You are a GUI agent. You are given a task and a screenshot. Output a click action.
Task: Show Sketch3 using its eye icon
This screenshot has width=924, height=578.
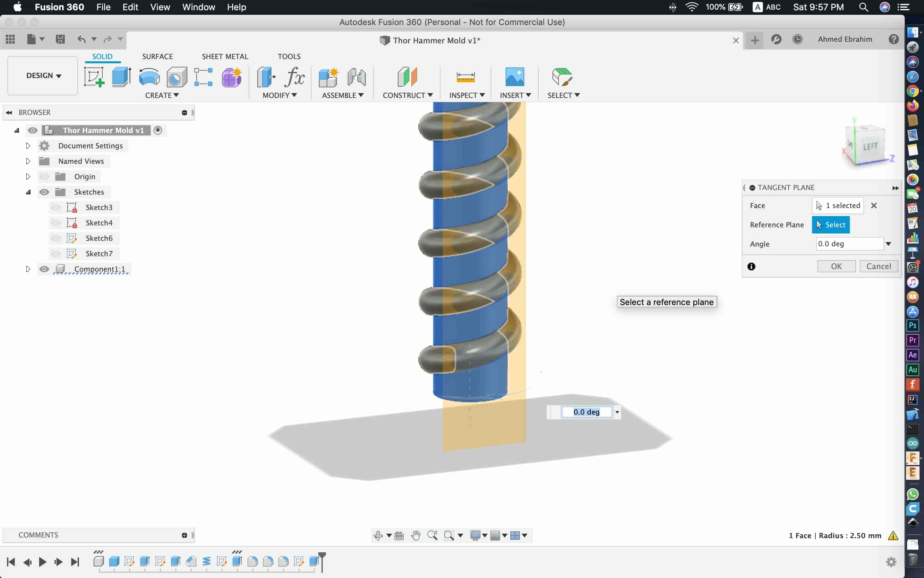(56, 207)
